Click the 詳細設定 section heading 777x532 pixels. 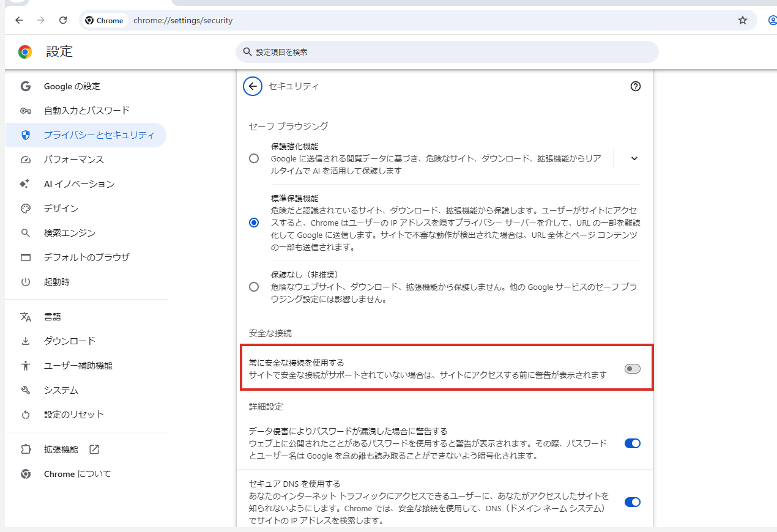pyautogui.click(x=266, y=407)
